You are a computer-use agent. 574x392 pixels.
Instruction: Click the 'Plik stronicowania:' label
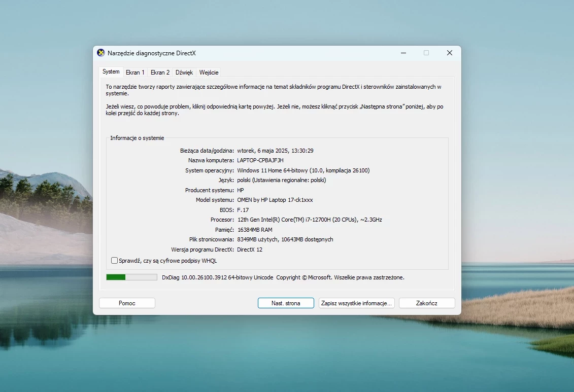click(x=212, y=239)
